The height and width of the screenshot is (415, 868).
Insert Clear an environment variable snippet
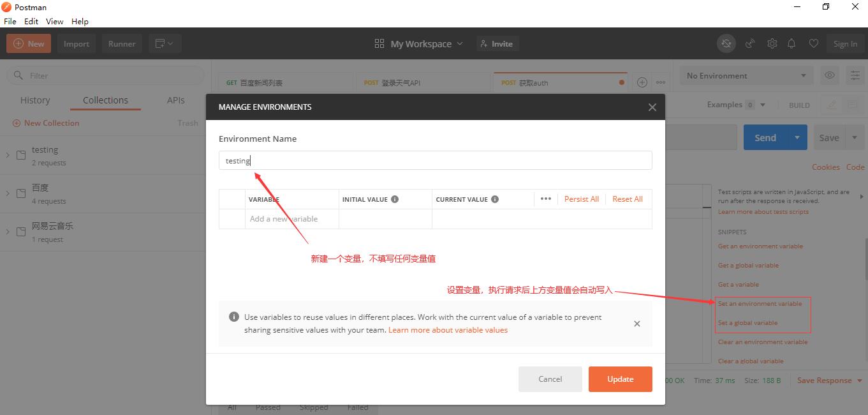pyautogui.click(x=763, y=342)
